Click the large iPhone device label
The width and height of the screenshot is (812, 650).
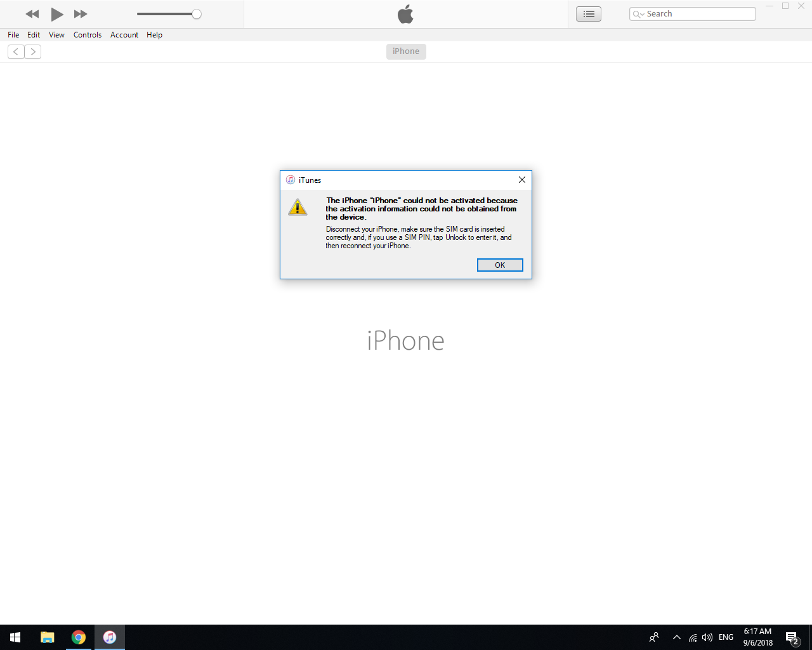click(x=406, y=341)
